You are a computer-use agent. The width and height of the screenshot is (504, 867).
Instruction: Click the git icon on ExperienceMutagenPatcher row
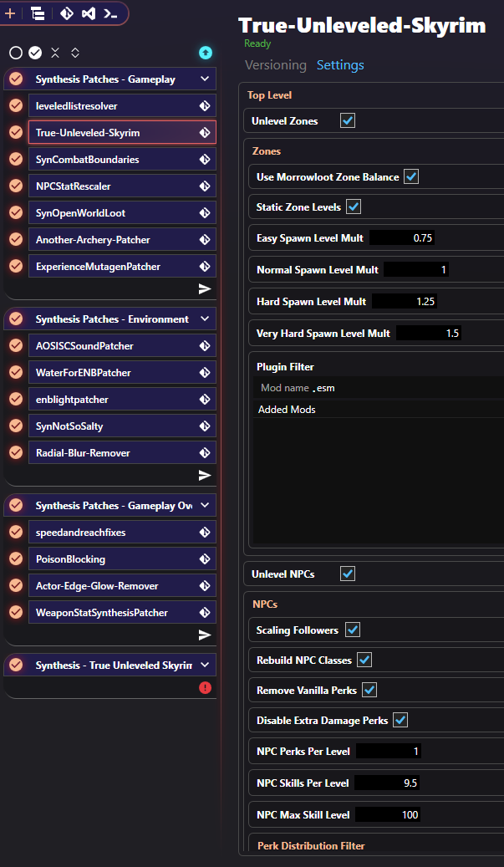click(x=205, y=267)
